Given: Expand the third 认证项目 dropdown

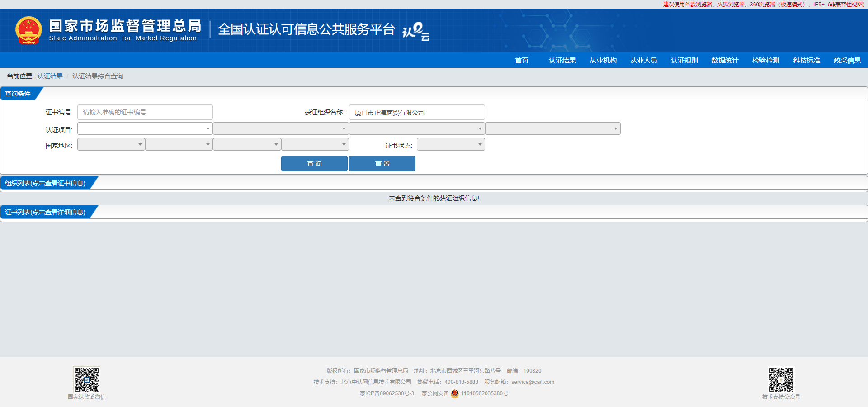Looking at the screenshot, I should point(417,128).
